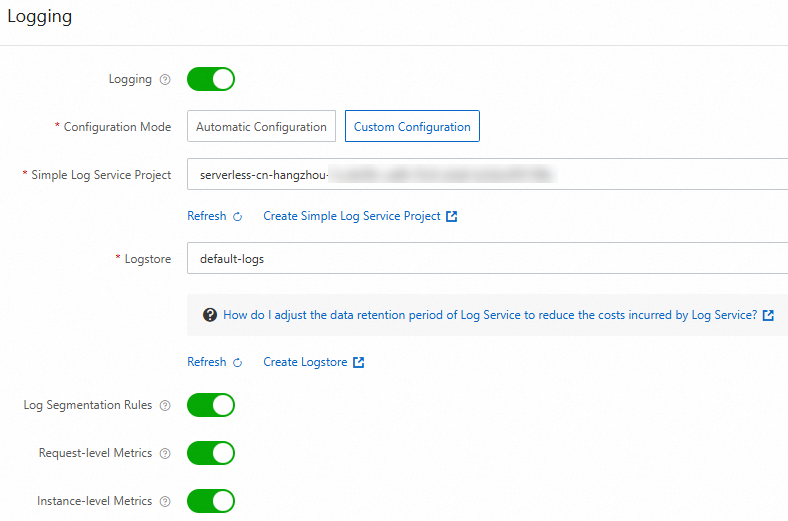The width and height of the screenshot is (788, 521).
Task: Open help icon beside Request-level Metrics
Action: 165,453
